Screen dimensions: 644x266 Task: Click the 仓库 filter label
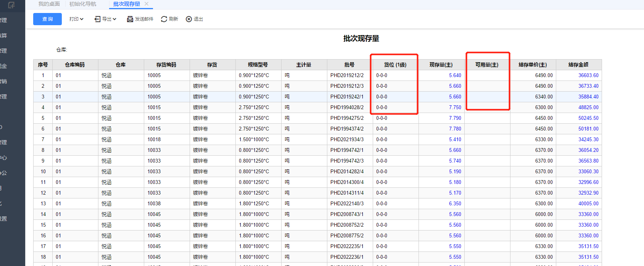tap(61, 50)
